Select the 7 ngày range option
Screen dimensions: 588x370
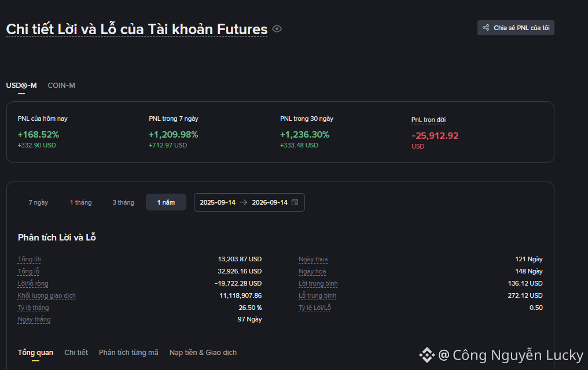[38, 202]
